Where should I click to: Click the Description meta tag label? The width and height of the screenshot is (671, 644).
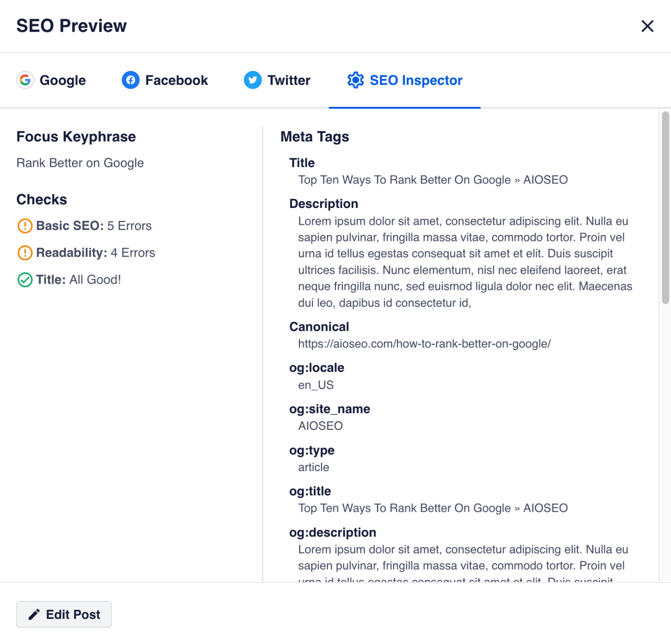tap(324, 204)
